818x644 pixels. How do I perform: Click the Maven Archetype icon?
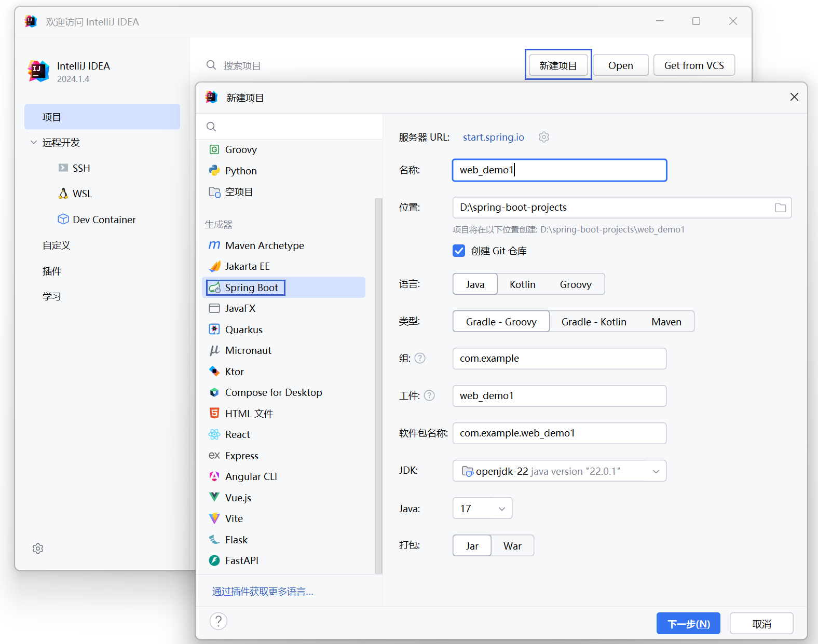214,245
